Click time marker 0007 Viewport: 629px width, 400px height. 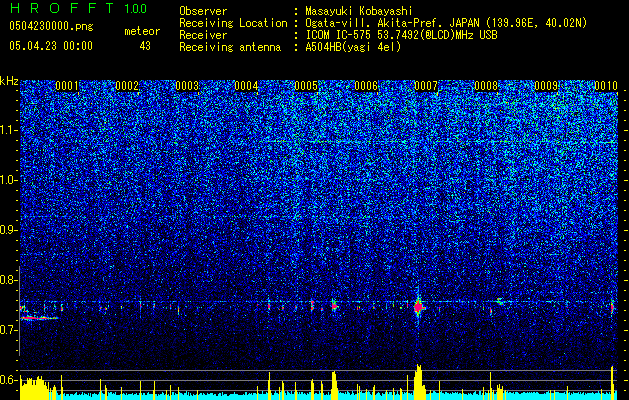[x=426, y=86]
